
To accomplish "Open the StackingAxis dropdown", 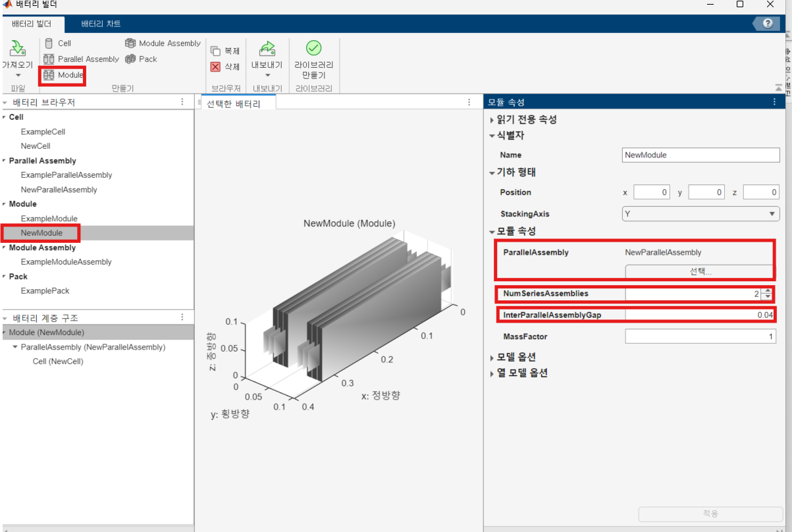I will (x=700, y=214).
